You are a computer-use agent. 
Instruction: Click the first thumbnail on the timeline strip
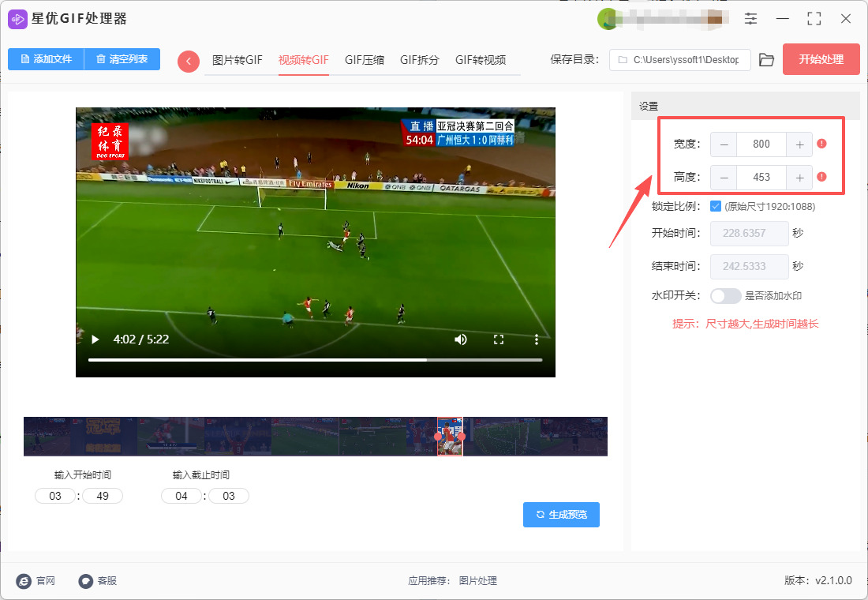click(47, 437)
